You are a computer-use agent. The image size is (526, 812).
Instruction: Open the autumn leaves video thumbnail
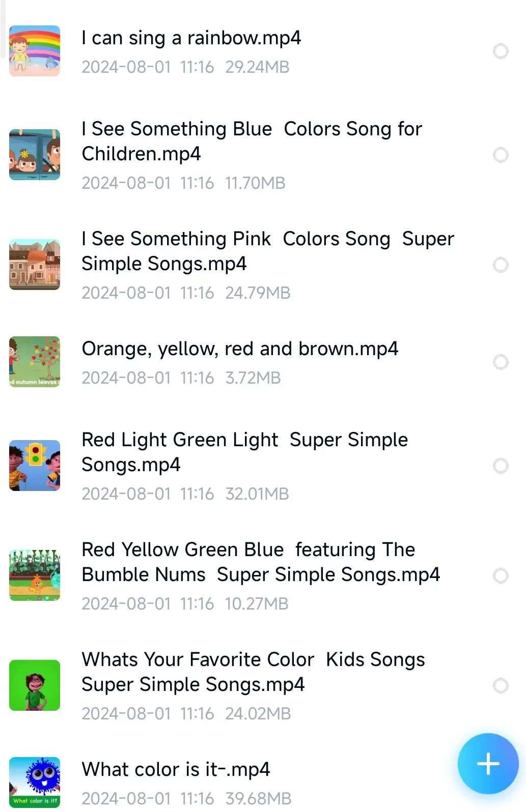(x=35, y=362)
